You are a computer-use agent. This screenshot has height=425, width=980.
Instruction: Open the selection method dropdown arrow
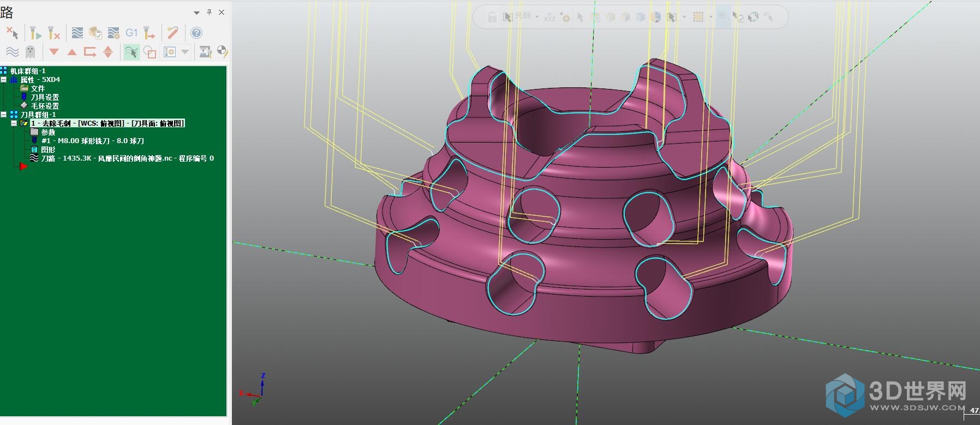pyautogui.click(x=684, y=17)
